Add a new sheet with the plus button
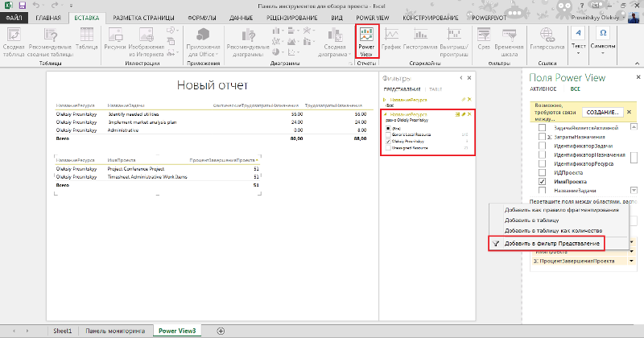Screen dimensions: 644x338 coord(221,331)
